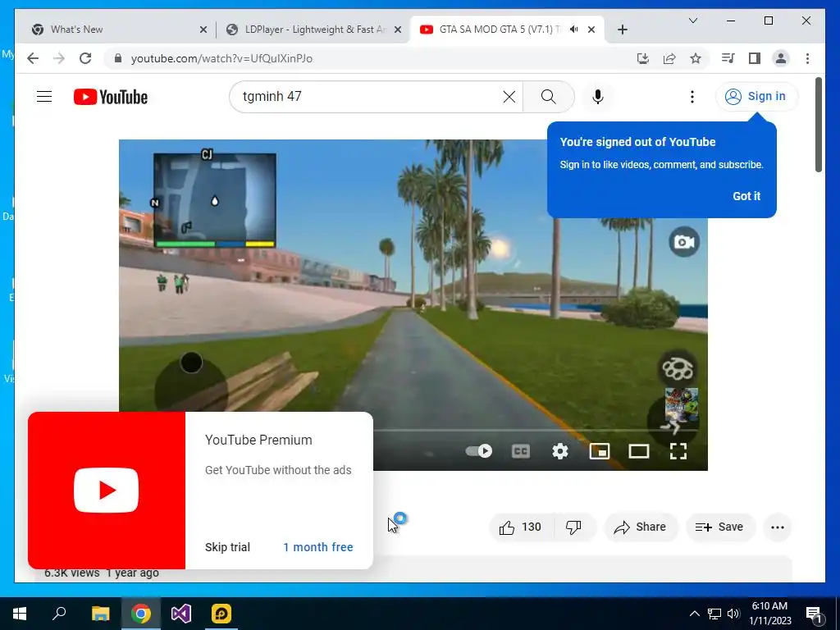Open the taskbar clock and calendar
The height and width of the screenshot is (630, 840).
(x=769, y=614)
